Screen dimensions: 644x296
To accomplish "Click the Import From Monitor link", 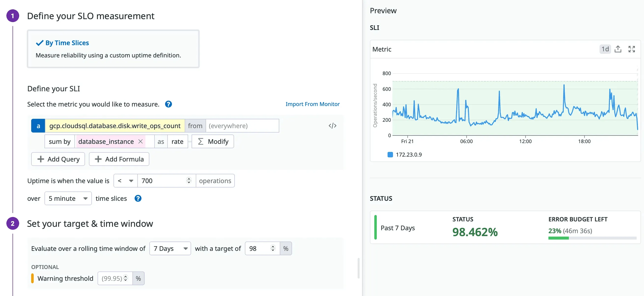I will click(x=312, y=104).
